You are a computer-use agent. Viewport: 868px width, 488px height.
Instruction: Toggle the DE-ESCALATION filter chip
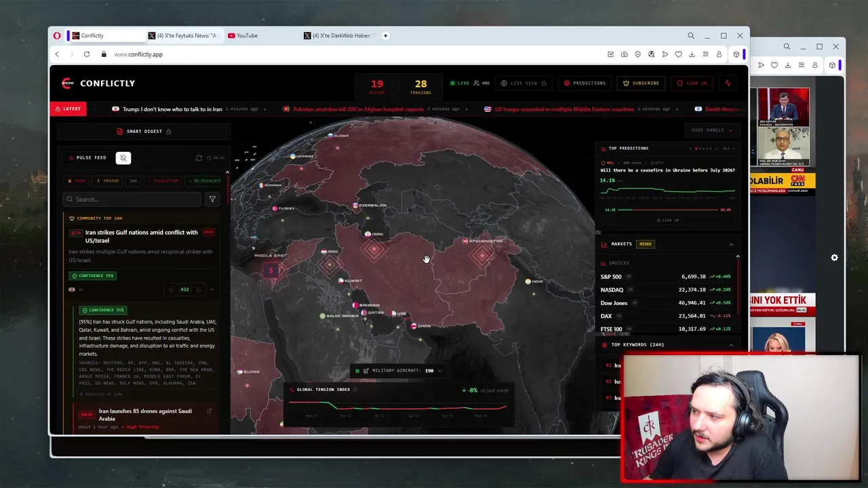[203, 181]
